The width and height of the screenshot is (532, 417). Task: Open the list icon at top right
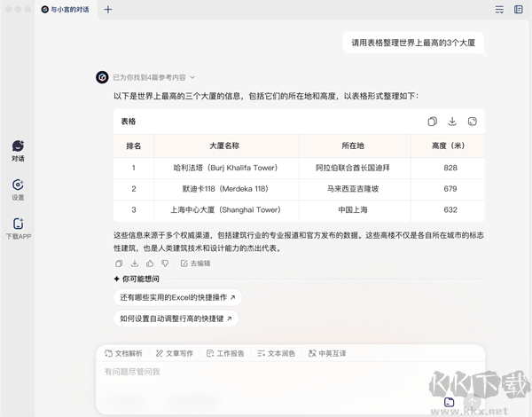499,10
